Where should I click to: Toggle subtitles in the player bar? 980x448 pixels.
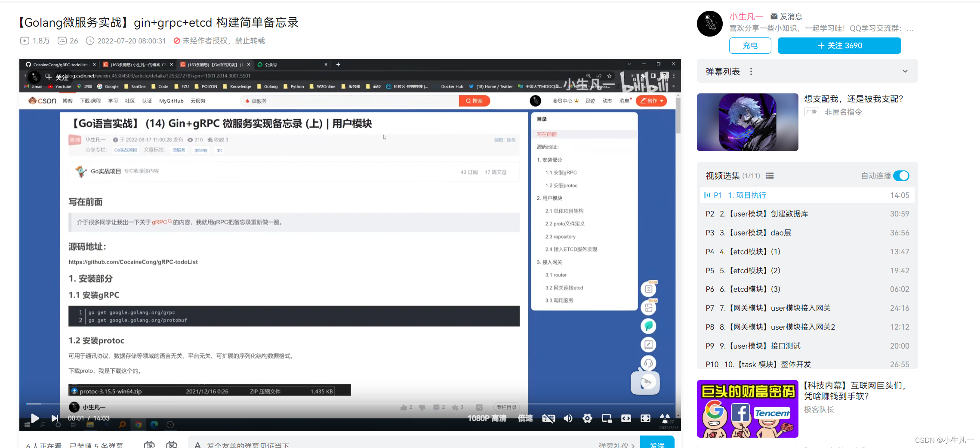[548, 418]
